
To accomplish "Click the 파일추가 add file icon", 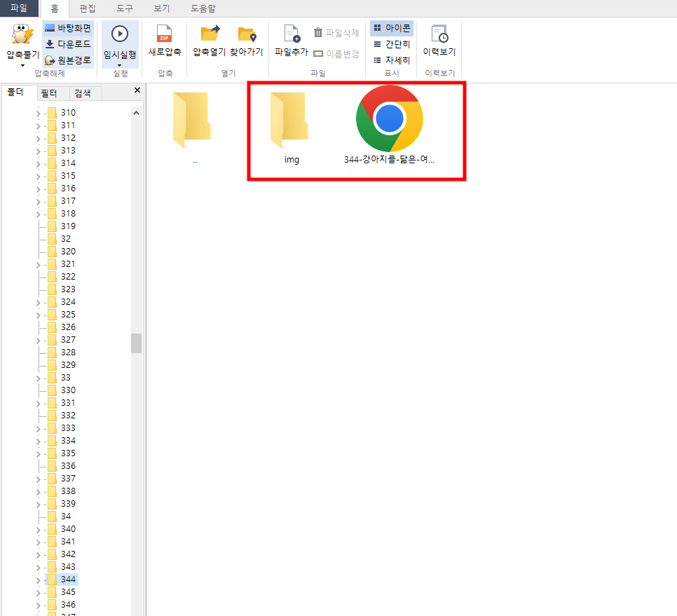I will [x=292, y=34].
